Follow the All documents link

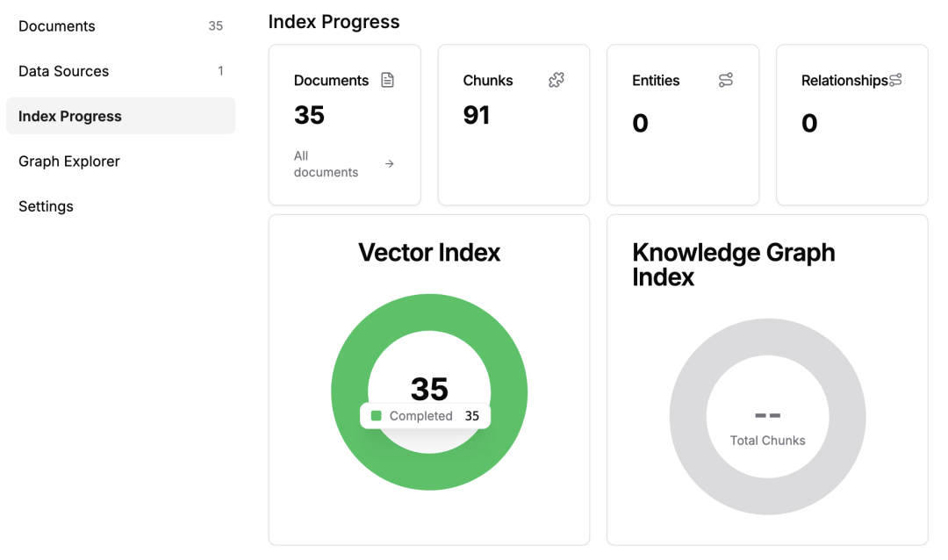tap(326, 164)
